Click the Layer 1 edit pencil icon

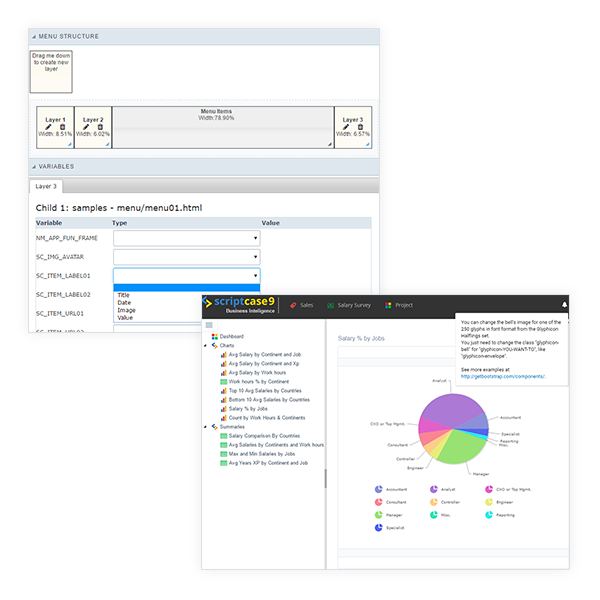(49, 126)
